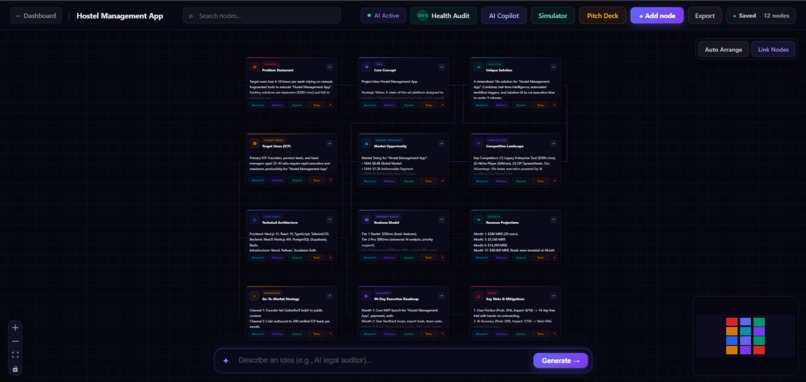Click Expand on the Core Concept node
This screenshot has height=382, width=806.
coord(409,105)
